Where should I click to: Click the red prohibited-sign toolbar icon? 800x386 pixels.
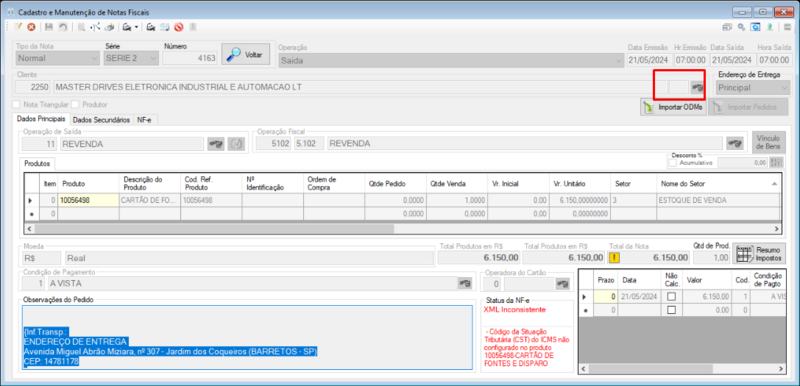pos(179,27)
